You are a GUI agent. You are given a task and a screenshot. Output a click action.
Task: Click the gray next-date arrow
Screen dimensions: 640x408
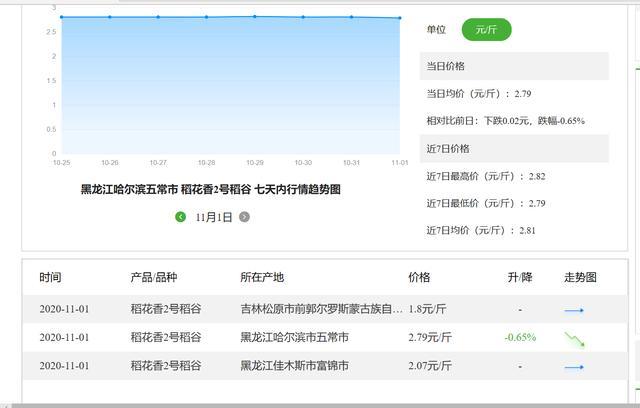[x=244, y=216]
